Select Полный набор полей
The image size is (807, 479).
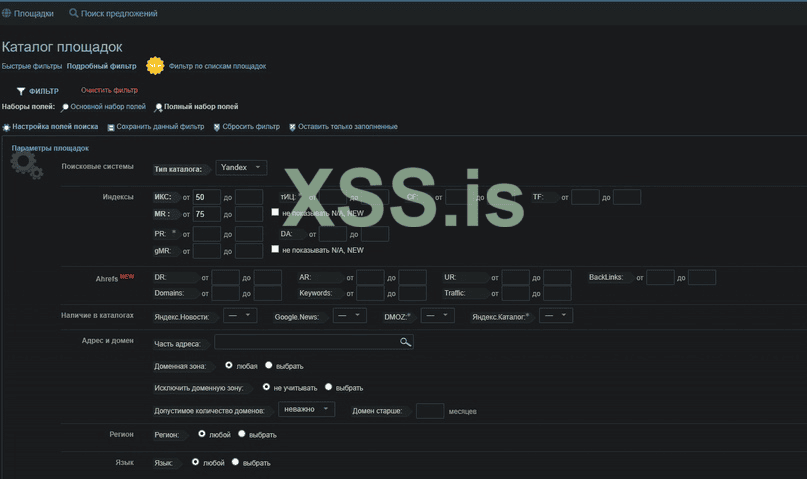click(201, 107)
